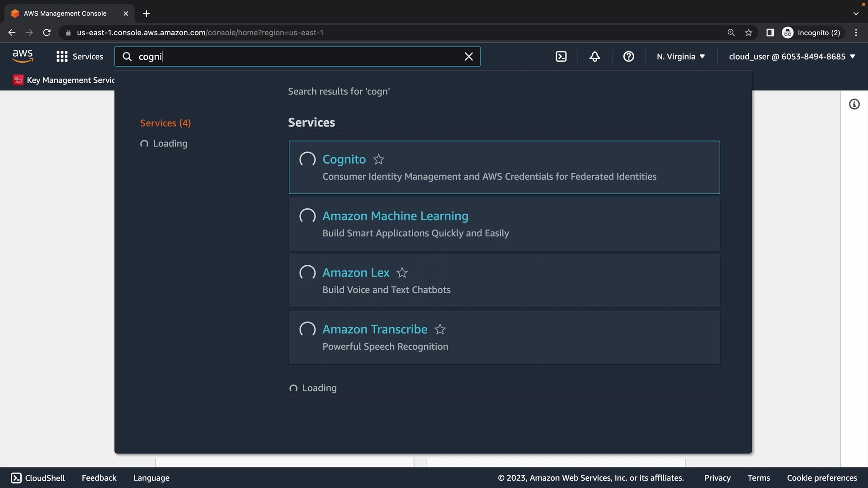Click the AWS logo home icon
The height and width of the screenshot is (488, 868).
(x=23, y=56)
